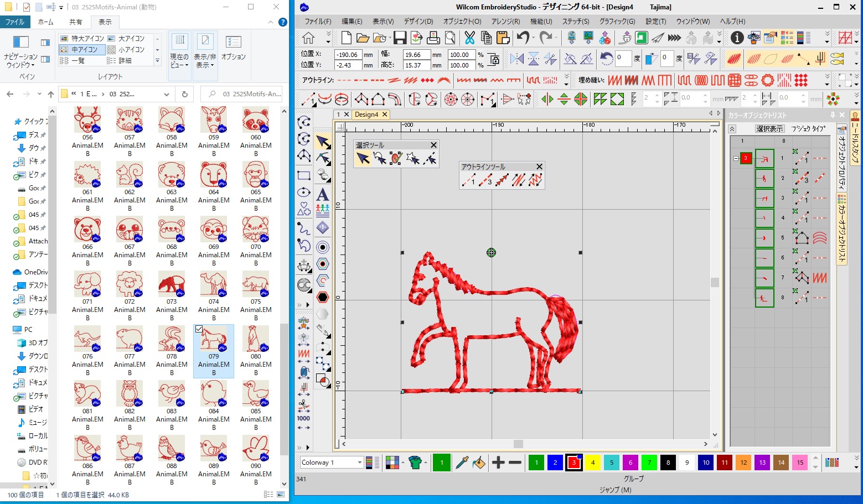Add a color with the plus icon
This screenshot has height=504, width=863.
(498, 463)
